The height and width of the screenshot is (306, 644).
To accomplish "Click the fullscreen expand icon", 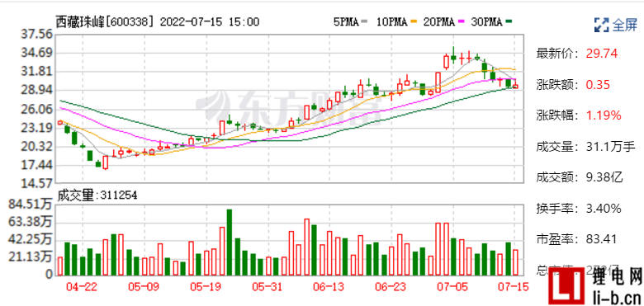I will pos(602,25).
